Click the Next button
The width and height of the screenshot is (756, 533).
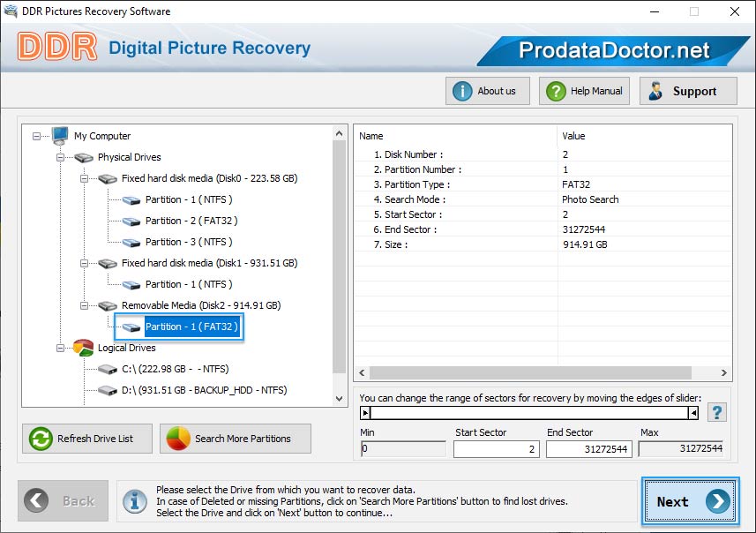tap(691, 501)
